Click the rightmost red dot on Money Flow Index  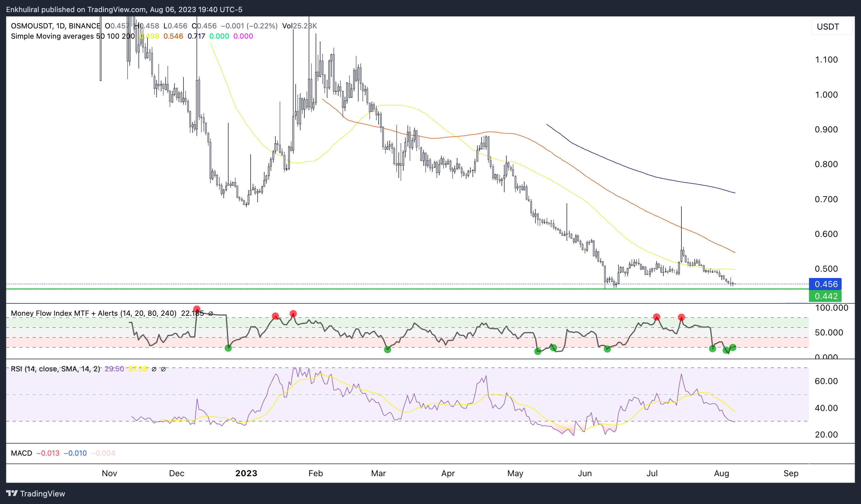(x=681, y=317)
